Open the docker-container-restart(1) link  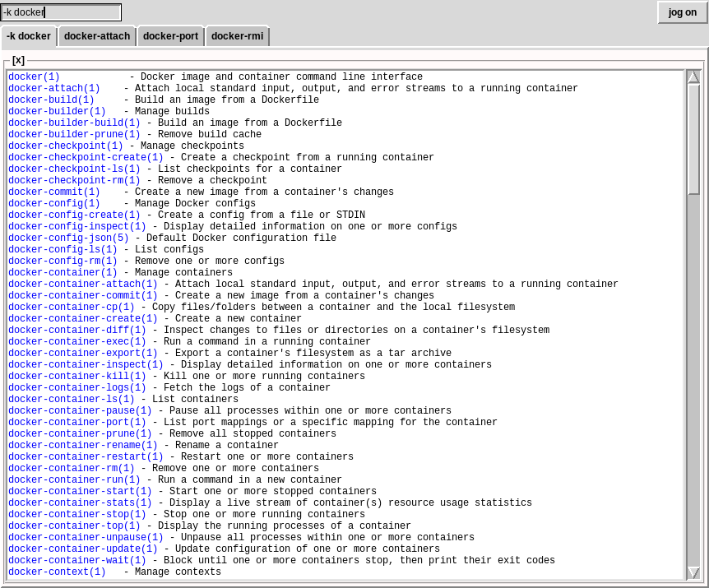click(86, 457)
